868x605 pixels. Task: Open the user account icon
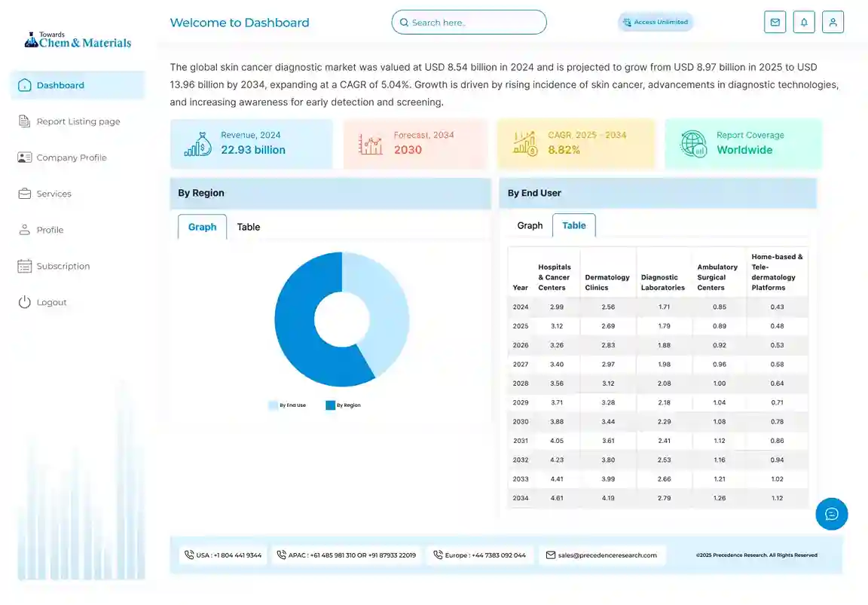tap(833, 23)
